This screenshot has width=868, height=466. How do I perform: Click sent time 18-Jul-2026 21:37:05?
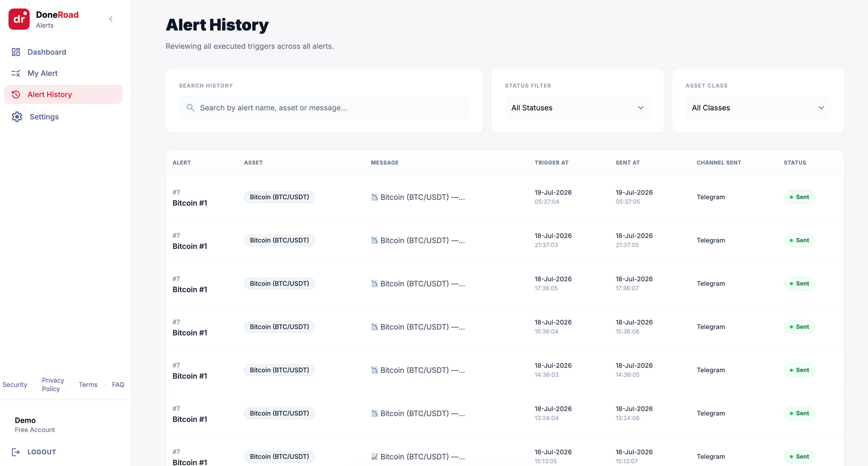634,240
